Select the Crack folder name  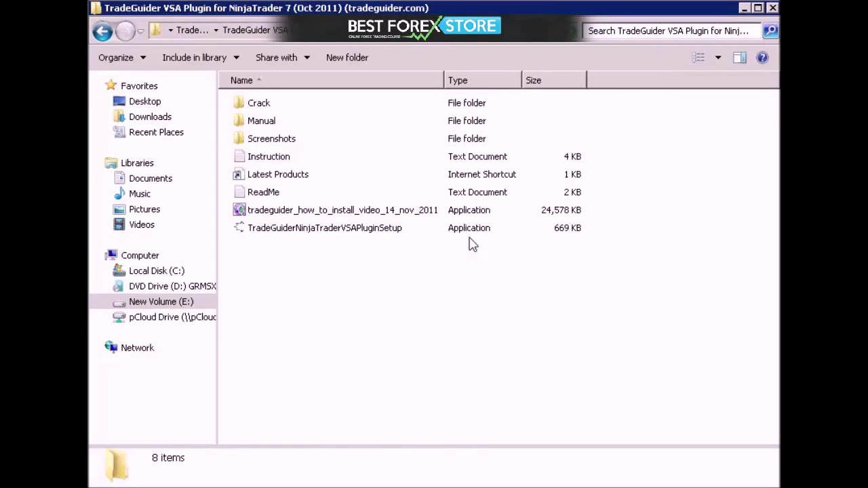258,103
